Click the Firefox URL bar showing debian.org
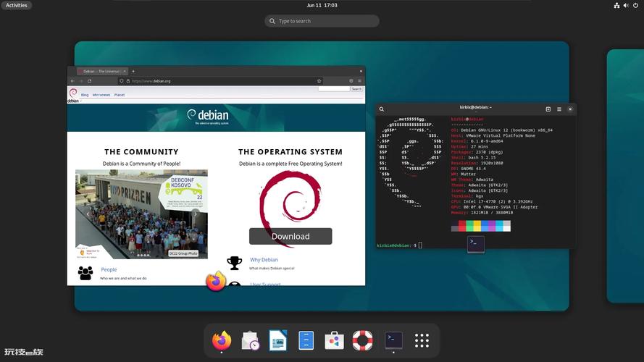Image resolution: width=644 pixels, height=362 pixels. [x=220, y=81]
